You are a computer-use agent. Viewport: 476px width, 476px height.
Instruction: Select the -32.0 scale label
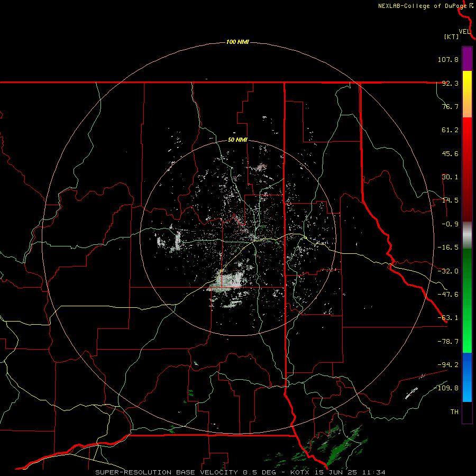(448, 271)
